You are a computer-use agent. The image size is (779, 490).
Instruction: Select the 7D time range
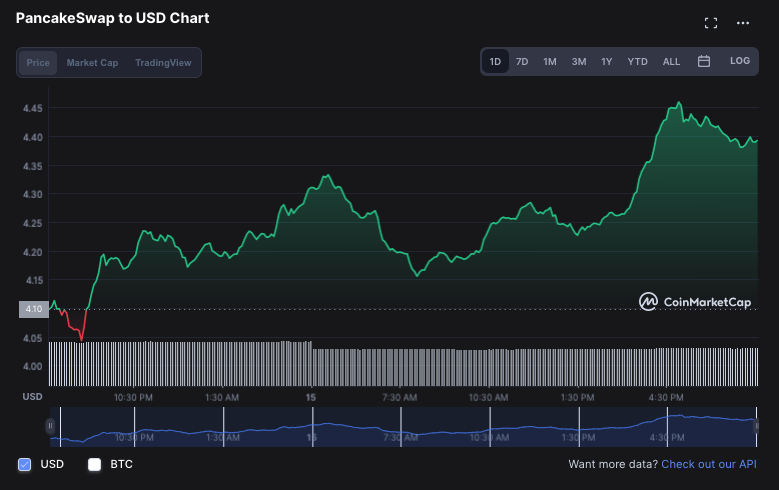point(522,62)
